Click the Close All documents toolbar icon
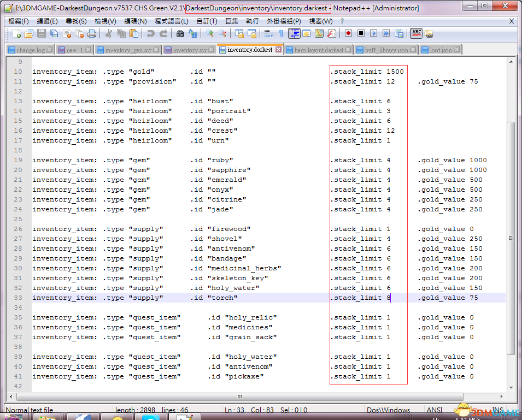The image size is (522, 420). coord(79,33)
